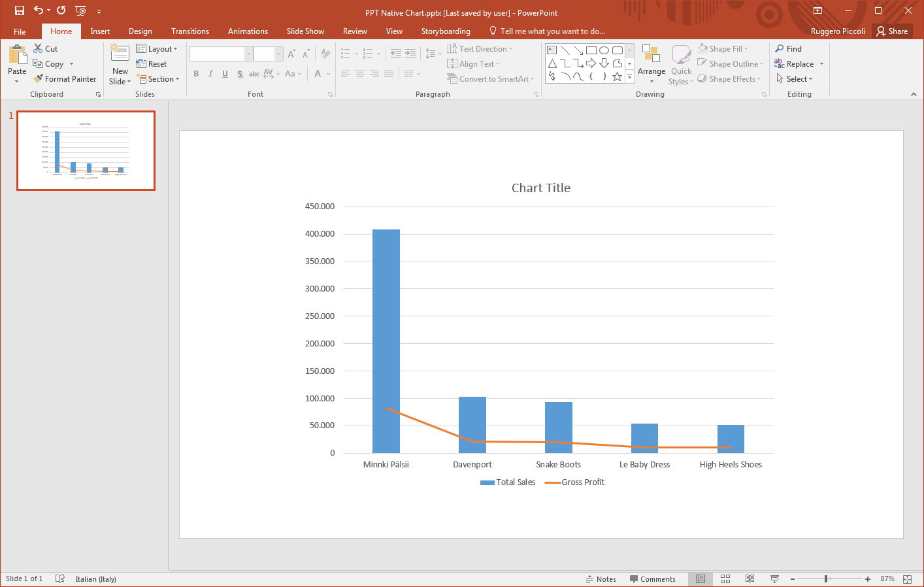The image size is (924, 587).
Task: Select the Oval shape in gallery
Action: point(604,50)
